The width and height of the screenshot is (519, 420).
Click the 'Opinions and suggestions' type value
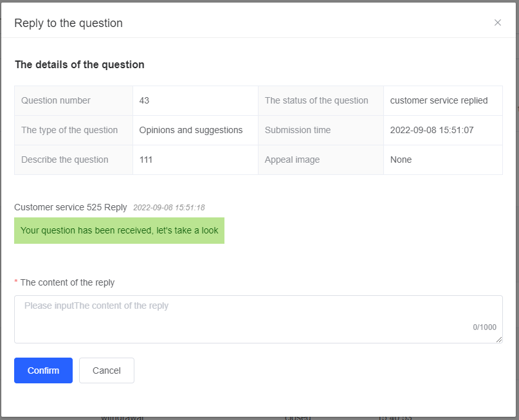coord(191,130)
